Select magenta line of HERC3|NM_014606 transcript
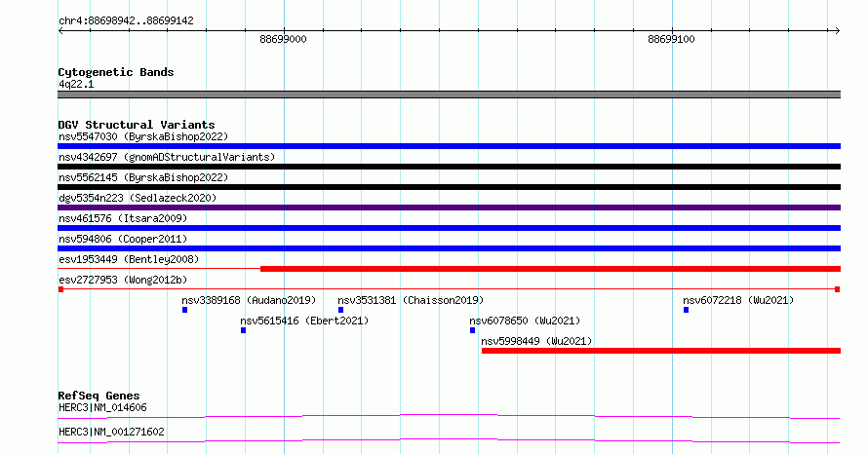 (x=449, y=416)
